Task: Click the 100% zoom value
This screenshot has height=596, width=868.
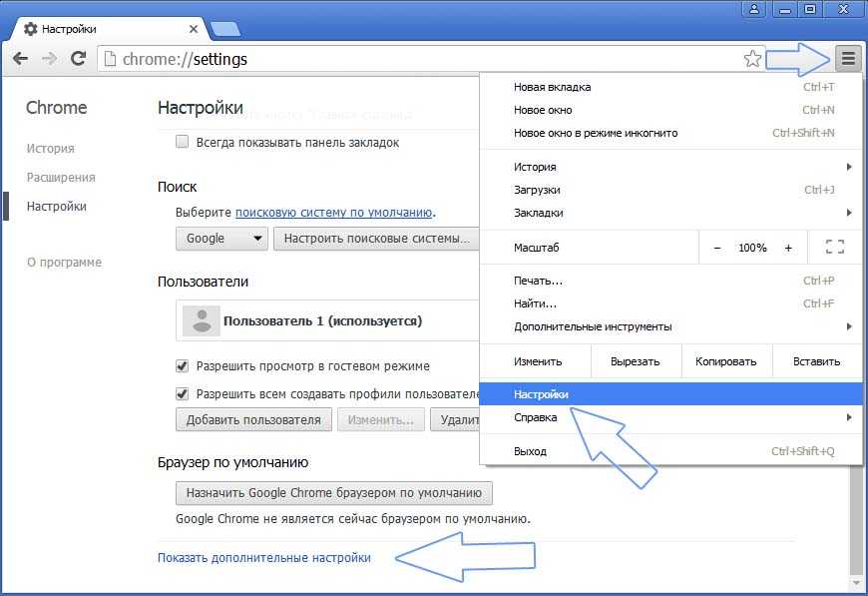Action: [x=752, y=248]
